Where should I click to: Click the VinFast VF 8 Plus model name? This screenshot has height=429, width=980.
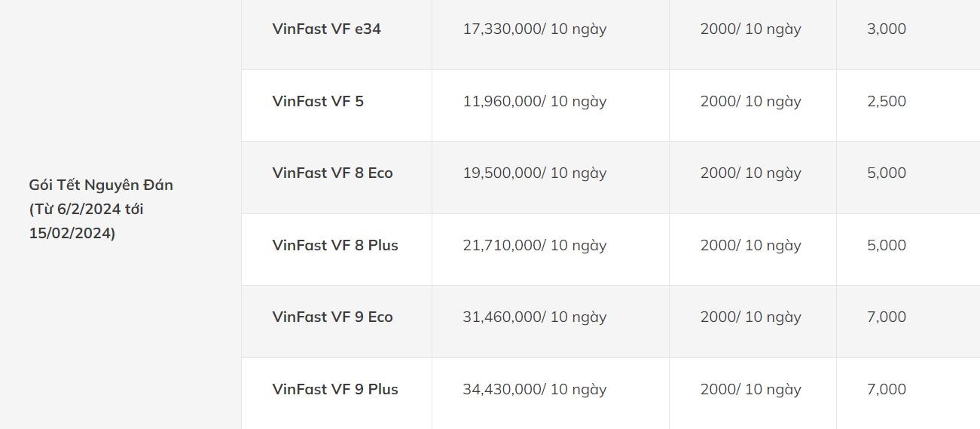(335, 245)
